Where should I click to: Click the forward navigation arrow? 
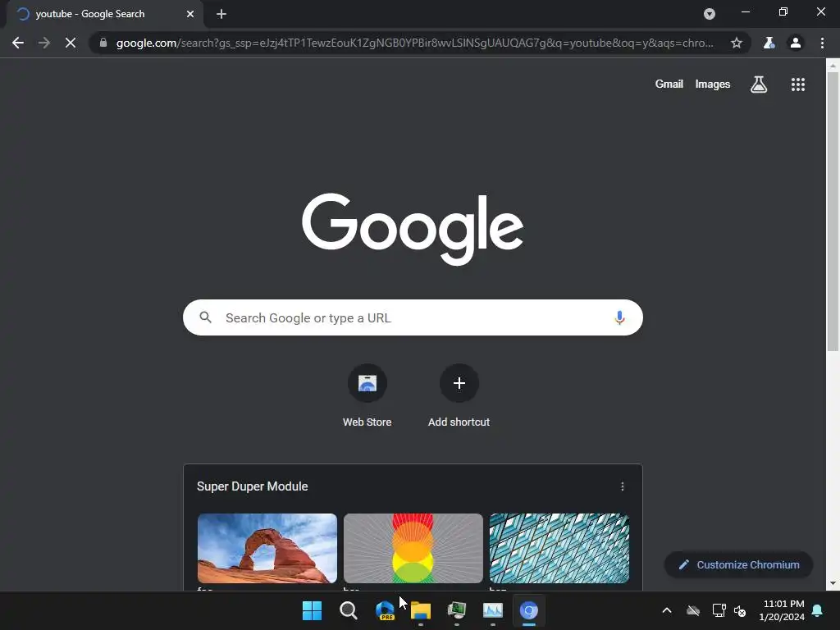[x=44, y=43]
